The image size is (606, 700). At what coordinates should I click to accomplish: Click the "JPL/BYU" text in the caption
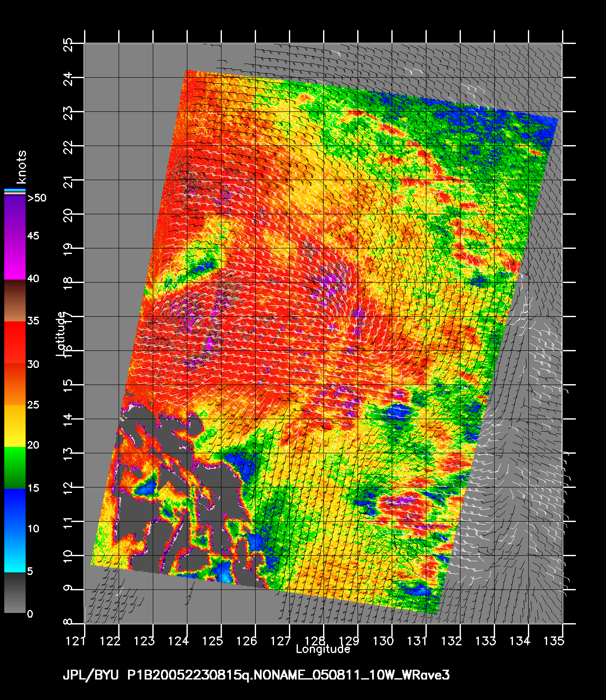91,676
